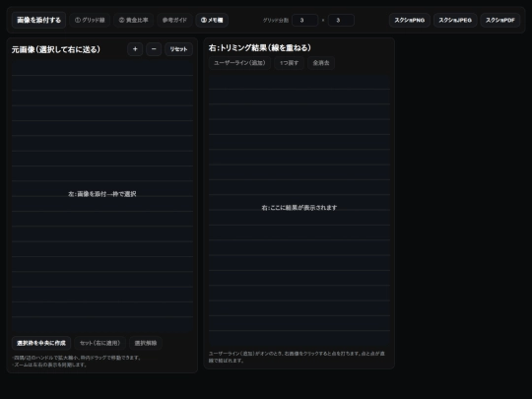Click セット(右に適用) button
This screenshot has height=399, width=532.
pyautogui.click(x=100, y=343)
